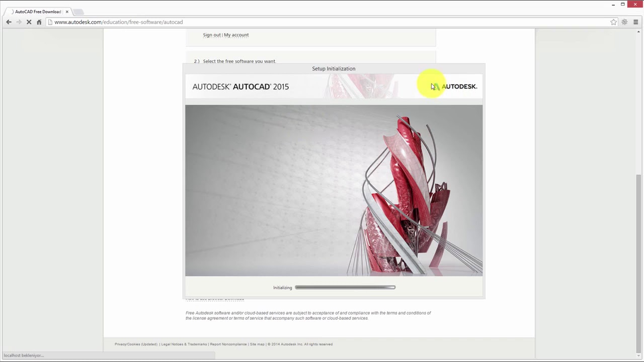644x362 pixels.
Task: Click the 2014 Autodesk Inc. copyright text
Action: point(300,344)
